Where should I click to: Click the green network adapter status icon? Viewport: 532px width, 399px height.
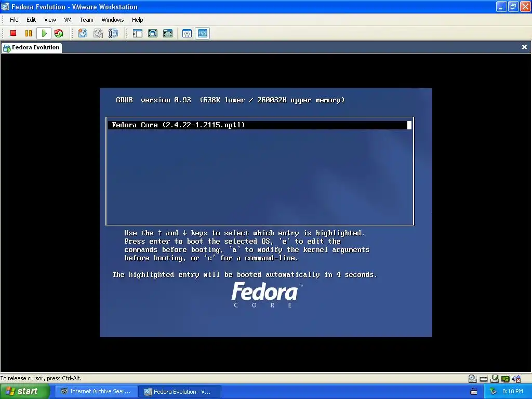pos(505,379)
